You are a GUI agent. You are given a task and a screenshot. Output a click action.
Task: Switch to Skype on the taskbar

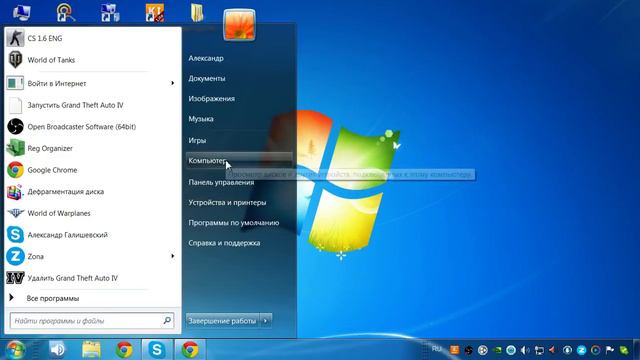(157, 350)
